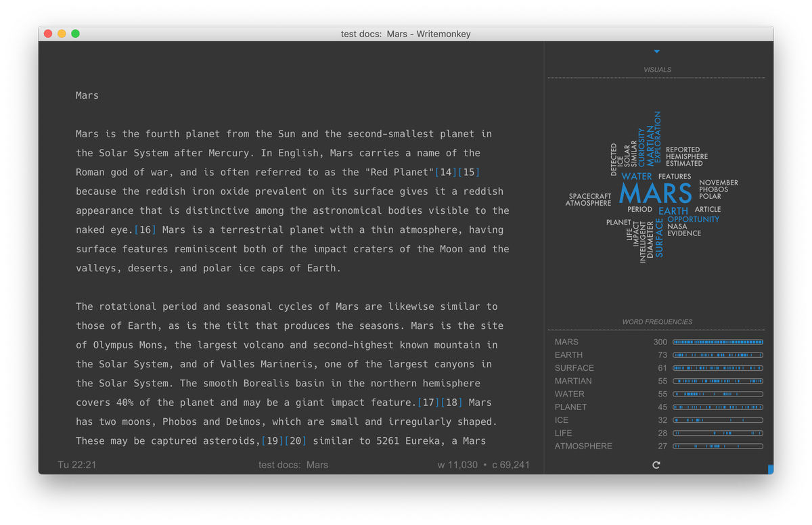Viewport: 812px width, 525px height.
Task: Close the Writemonkey window with red button
Action: (x=48, y=34)
